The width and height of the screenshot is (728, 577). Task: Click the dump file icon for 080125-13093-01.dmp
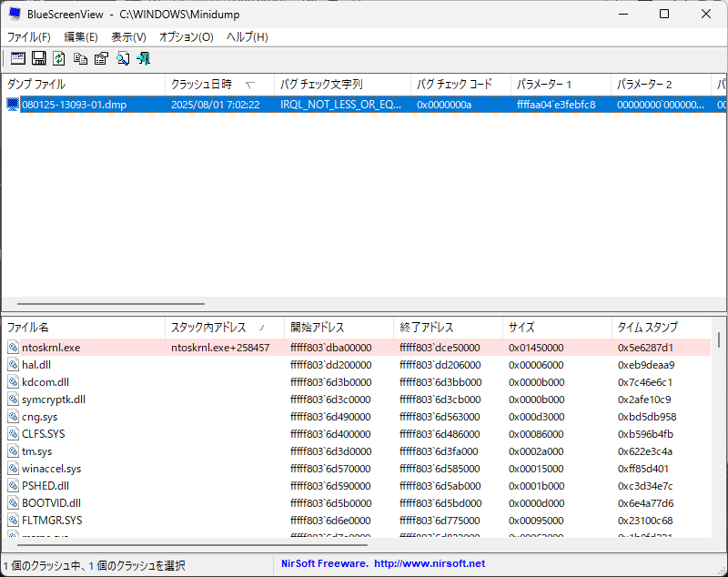13,105
